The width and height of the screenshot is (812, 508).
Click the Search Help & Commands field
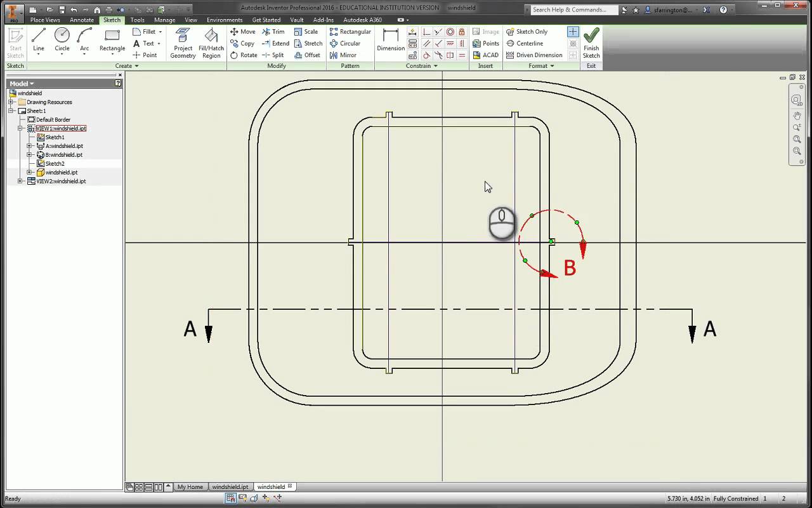573,10
